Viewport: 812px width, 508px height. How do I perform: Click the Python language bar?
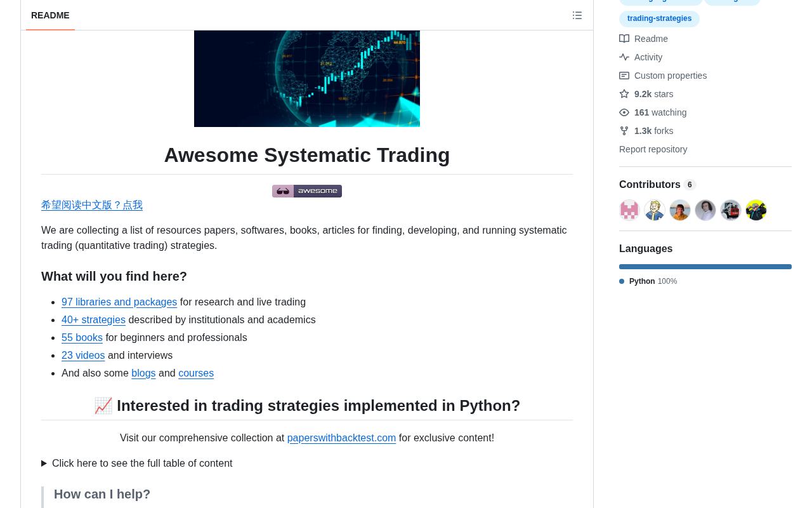pos(705,267)
